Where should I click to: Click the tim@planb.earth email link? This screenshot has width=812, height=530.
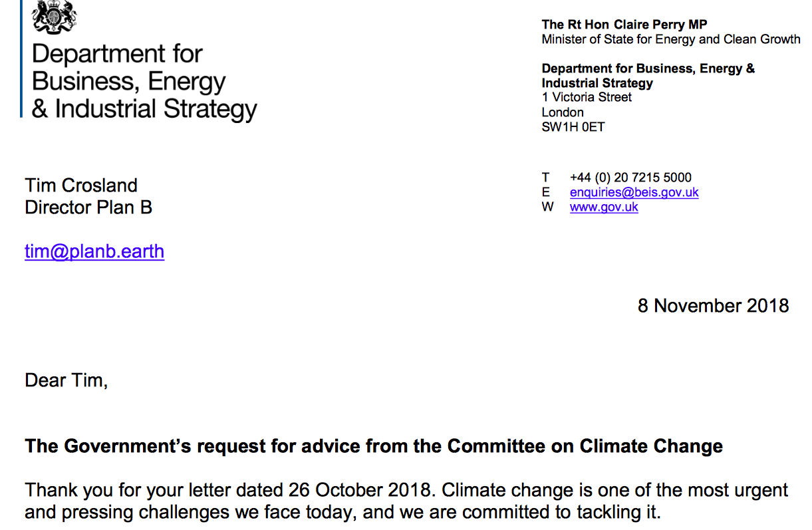94,251
